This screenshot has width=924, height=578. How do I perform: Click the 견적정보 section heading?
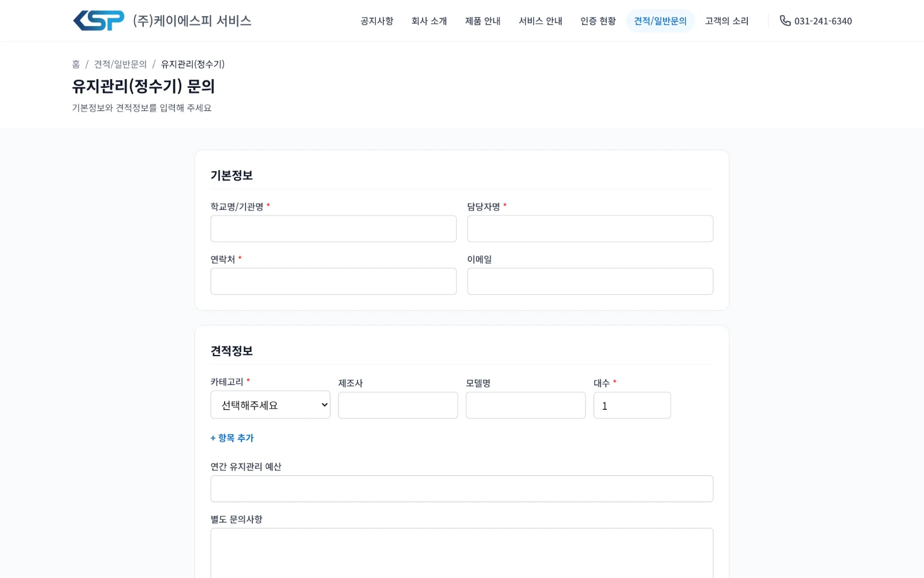coord(232,351)
